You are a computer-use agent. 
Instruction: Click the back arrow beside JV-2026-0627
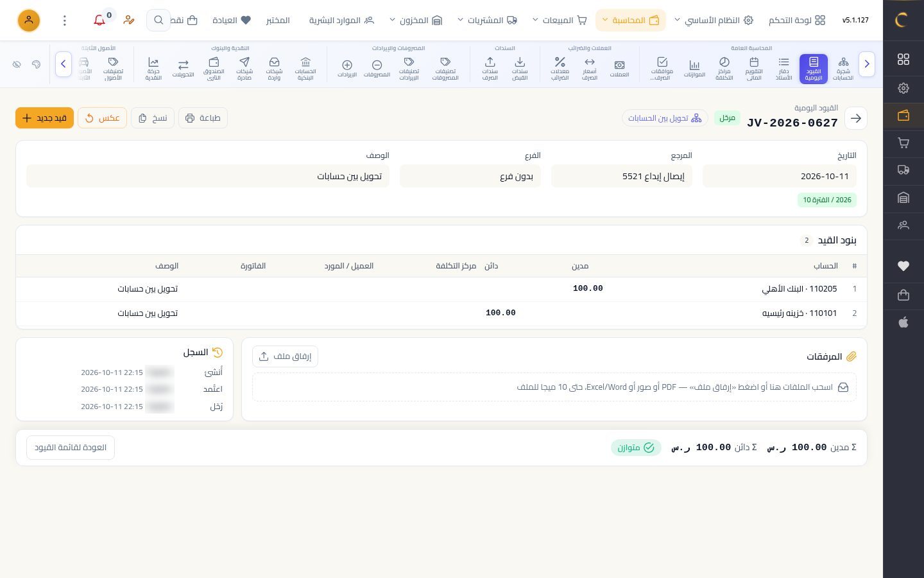[x=856, y=118]
